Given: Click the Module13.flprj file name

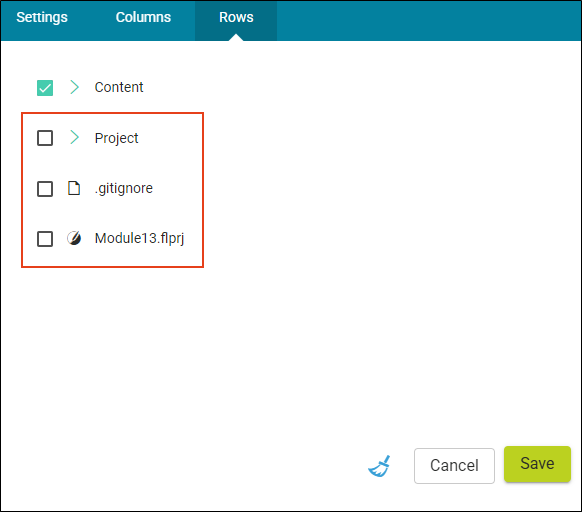Looking at the screenshot, I should coord(139,238).
